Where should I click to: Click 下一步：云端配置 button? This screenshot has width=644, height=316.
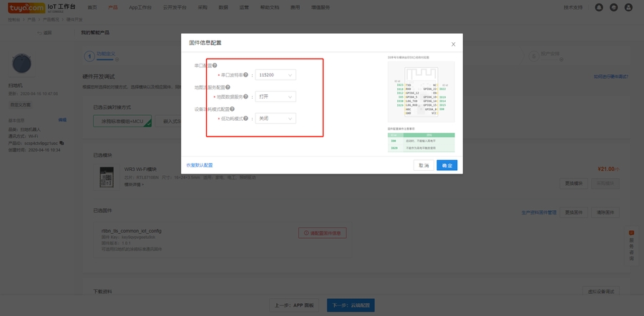(351, 305)
